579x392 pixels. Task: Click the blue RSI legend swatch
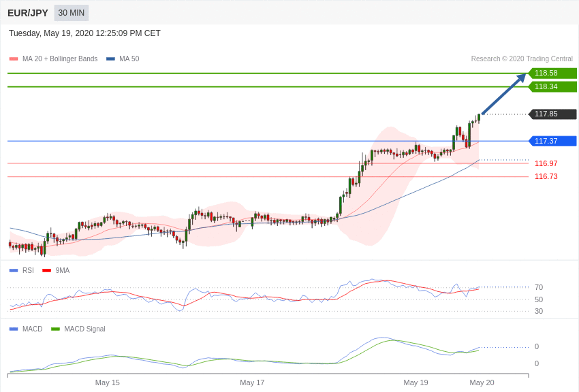(14, 271)
